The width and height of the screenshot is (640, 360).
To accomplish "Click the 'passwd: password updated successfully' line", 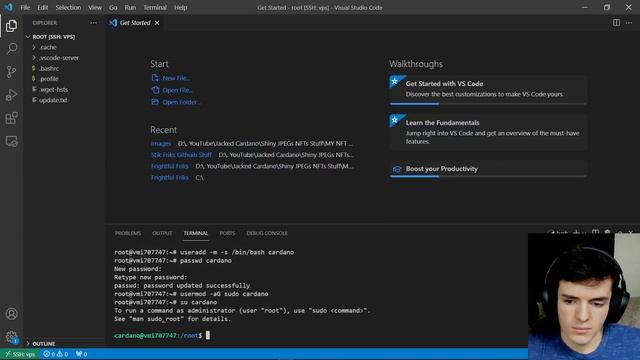I will coord(182,286).
